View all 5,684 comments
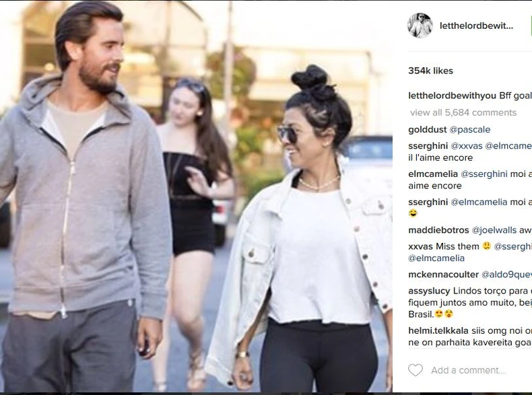 [463, 112]
